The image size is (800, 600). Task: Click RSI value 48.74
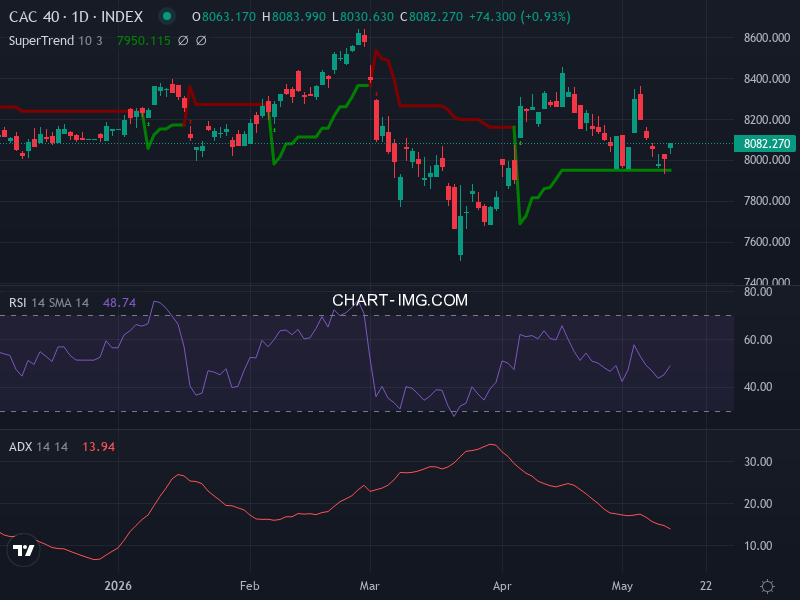click(119, 303)
